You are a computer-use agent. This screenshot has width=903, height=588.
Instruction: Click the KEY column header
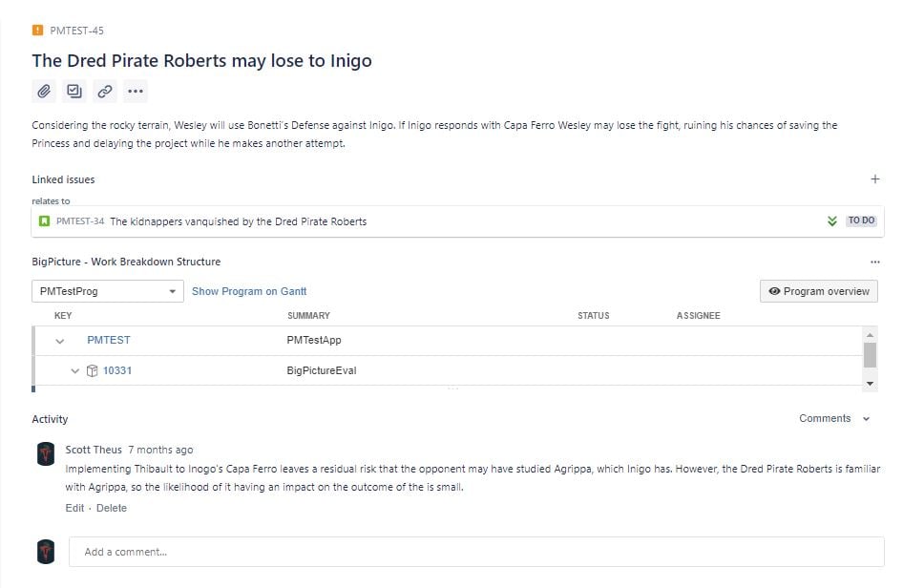coord(63,316)
